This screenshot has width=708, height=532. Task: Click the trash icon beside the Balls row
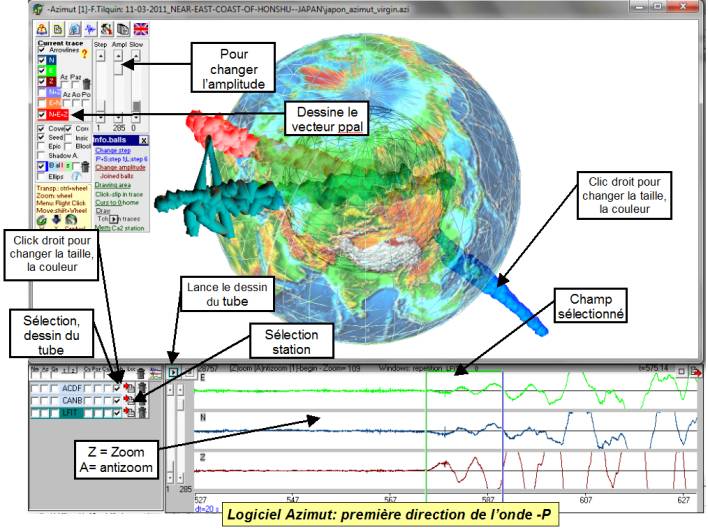[x=85, y=165]
